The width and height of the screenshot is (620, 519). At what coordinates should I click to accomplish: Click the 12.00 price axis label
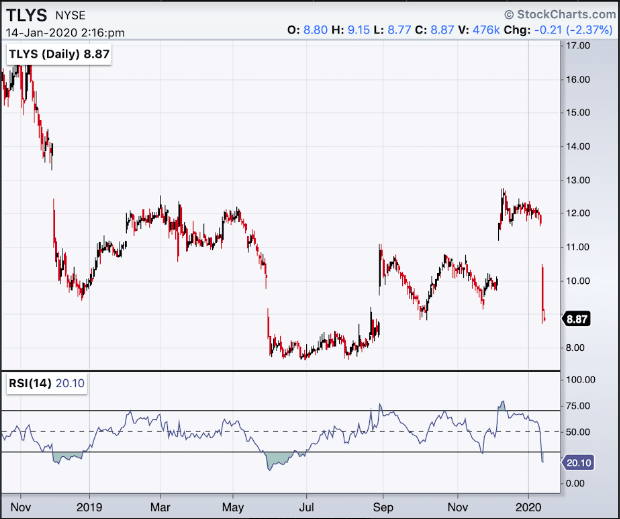(x=578, y=213)
